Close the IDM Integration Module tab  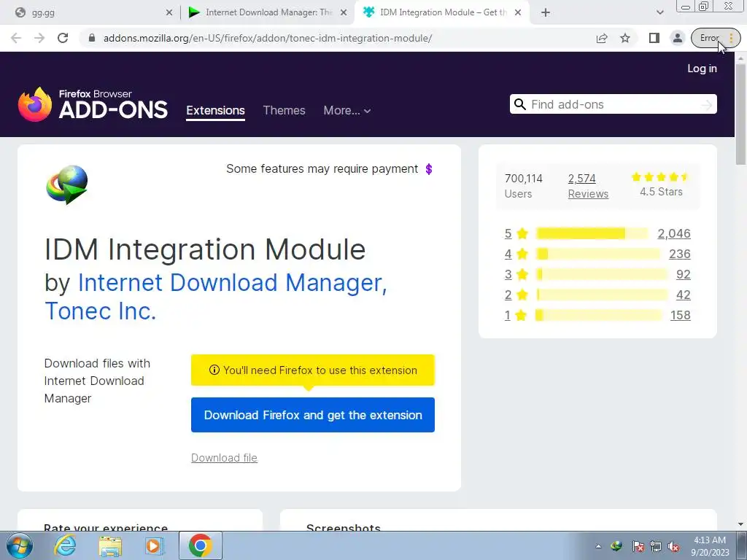[518, 13]
